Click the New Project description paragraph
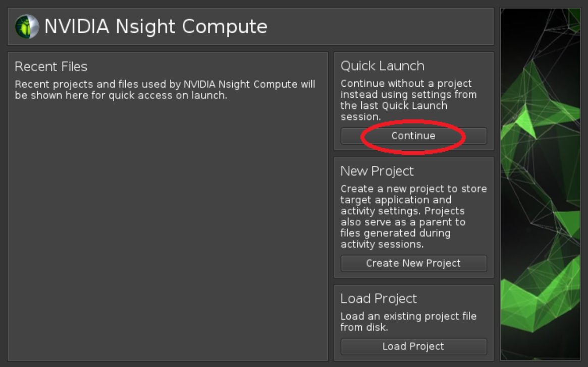The image size is (588, 367). (x=413, y=216)
